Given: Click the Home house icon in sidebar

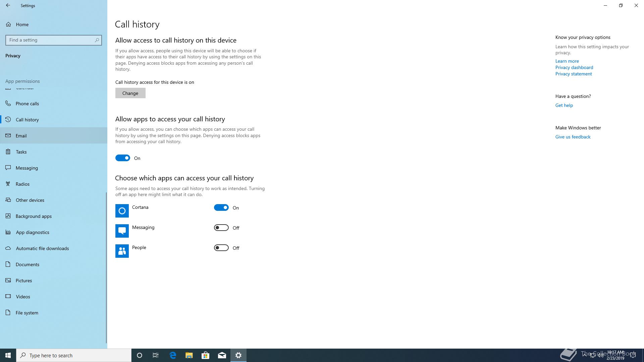Looking at the screenshot, I should [x=8, y=24].
